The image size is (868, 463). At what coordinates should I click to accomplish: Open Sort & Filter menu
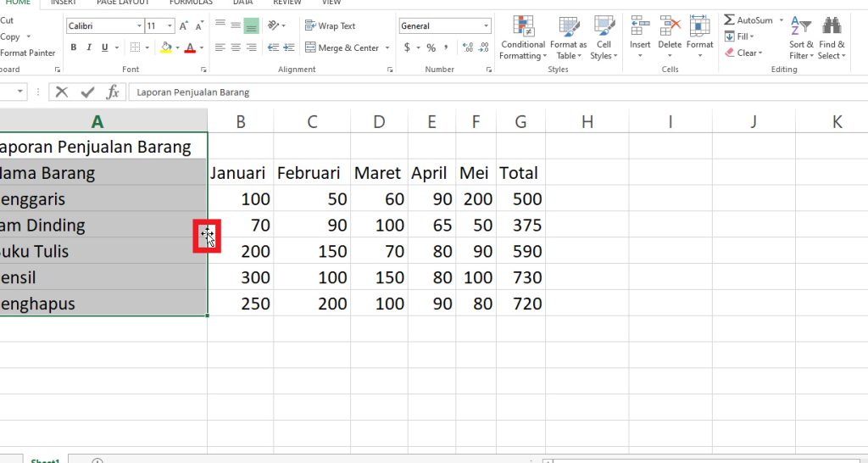click(801, 37)
